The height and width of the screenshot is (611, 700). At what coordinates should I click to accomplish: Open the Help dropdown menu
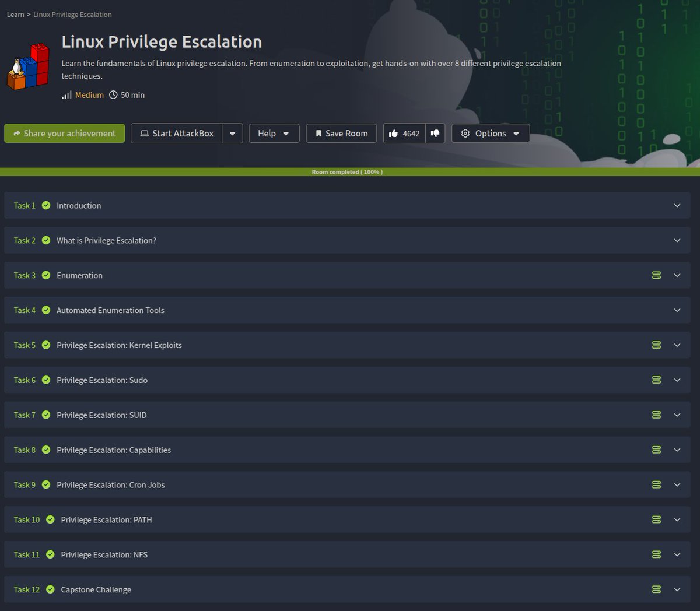pyautogui.click(x=274, y=134)
